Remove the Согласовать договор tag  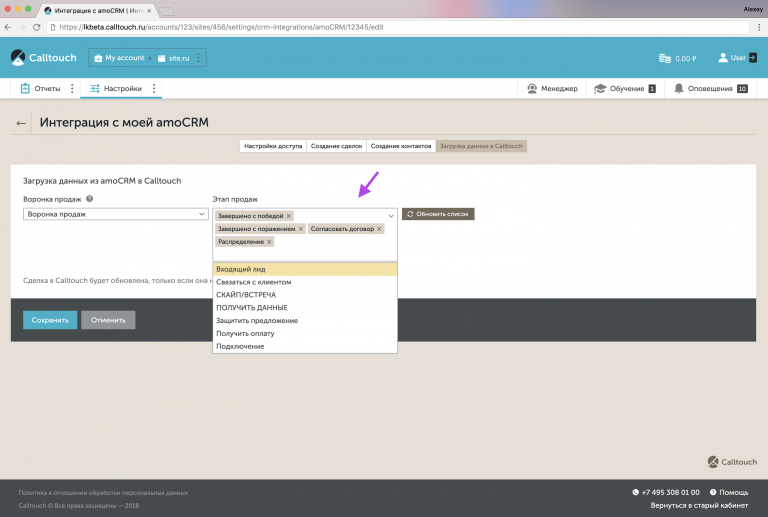pyautogui.click(x=379, y=229)
